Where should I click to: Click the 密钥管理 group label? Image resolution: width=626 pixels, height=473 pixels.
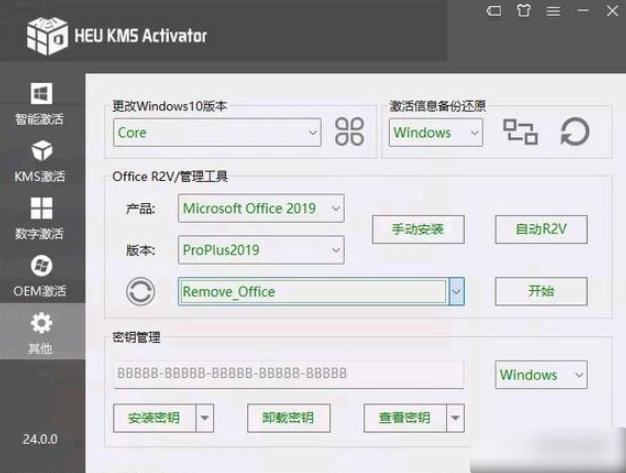click(x=136, y=338)
